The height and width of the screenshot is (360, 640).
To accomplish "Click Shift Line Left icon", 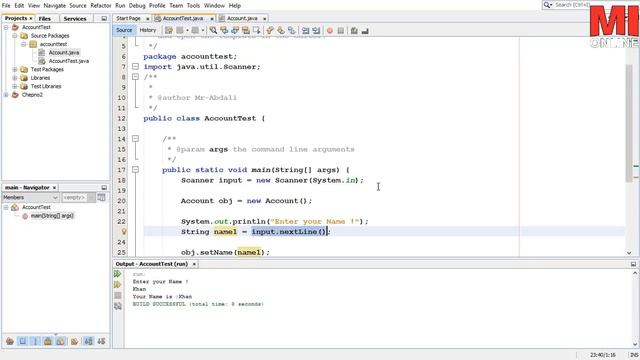I will pos(305,30).
